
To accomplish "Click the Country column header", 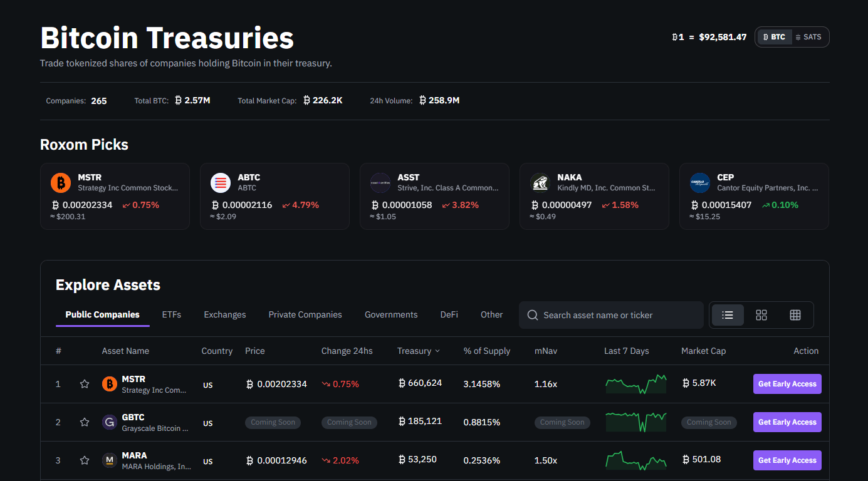I will pyautogui.click(x=217, y=351).
